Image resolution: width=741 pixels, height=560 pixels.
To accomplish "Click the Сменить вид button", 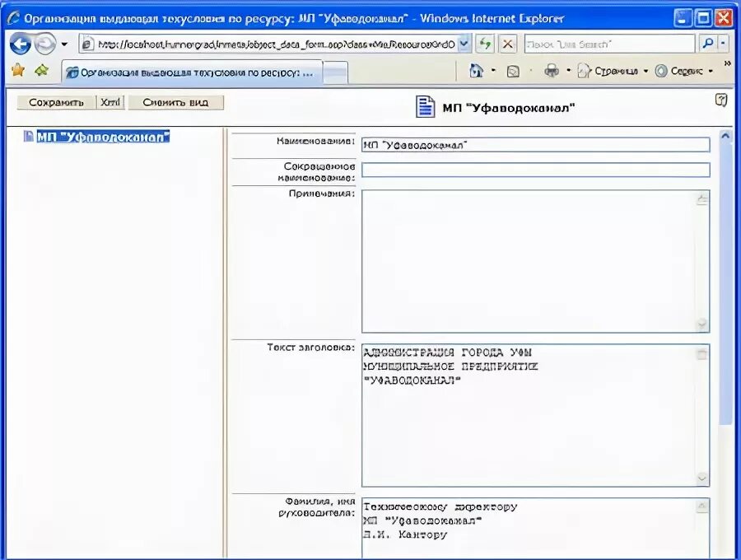I will pyautogui.click(x=175, y=103).
